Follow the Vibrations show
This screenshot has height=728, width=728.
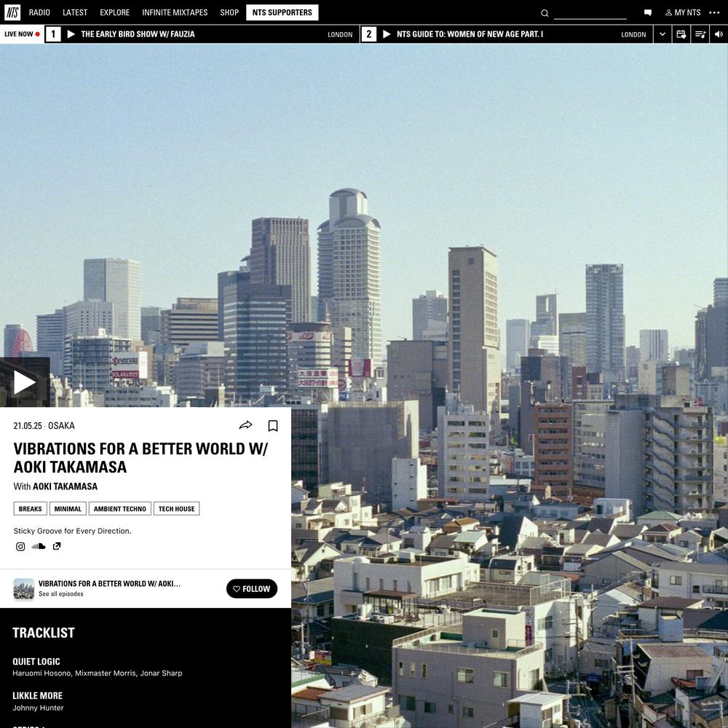pyautogui.click(x=252, y=588)
